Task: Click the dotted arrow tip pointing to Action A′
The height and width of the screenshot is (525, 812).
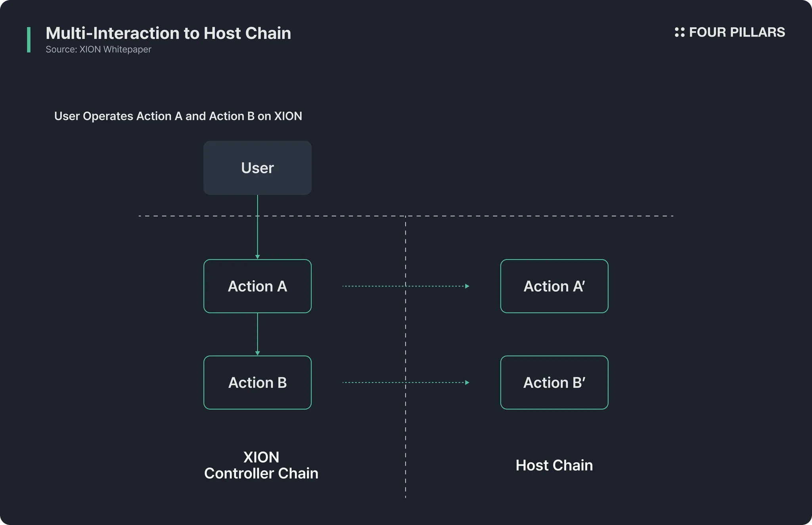Action: point(467,286)
